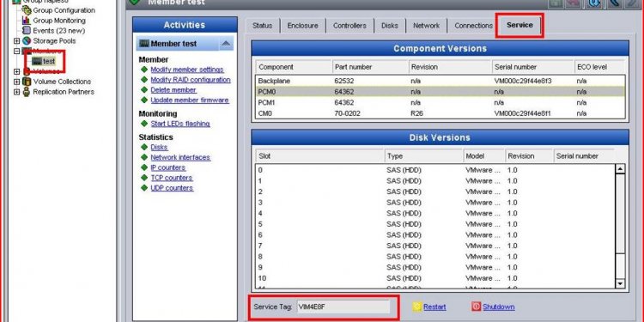Screen dimensions: 644x322
Task: Click Events (23 new) label
Action: 58,31
